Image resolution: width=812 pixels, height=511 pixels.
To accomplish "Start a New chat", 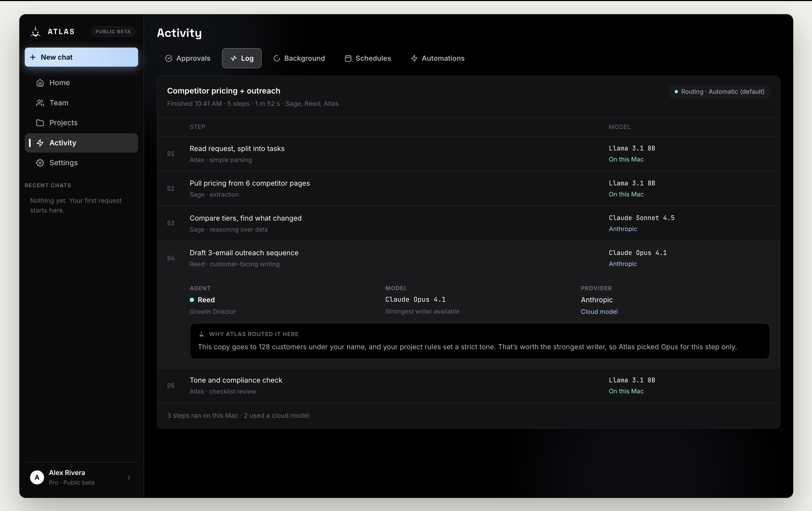I will 81,57.
